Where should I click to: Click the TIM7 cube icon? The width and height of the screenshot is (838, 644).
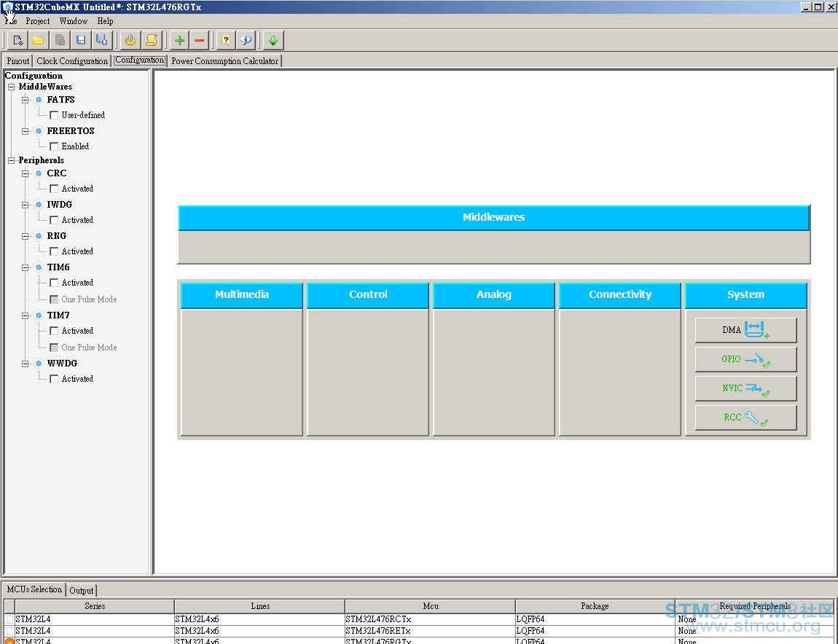(x=39, y=315)
